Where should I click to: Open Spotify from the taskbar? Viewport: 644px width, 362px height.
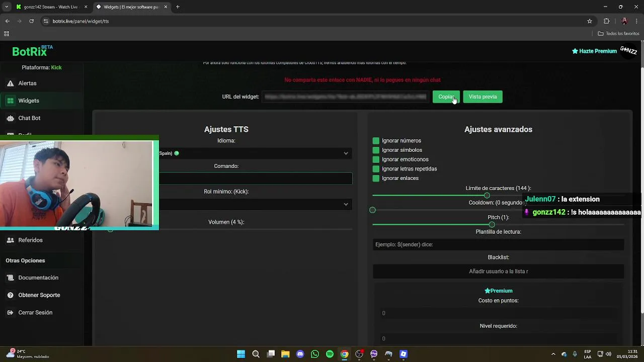(330, 354)
